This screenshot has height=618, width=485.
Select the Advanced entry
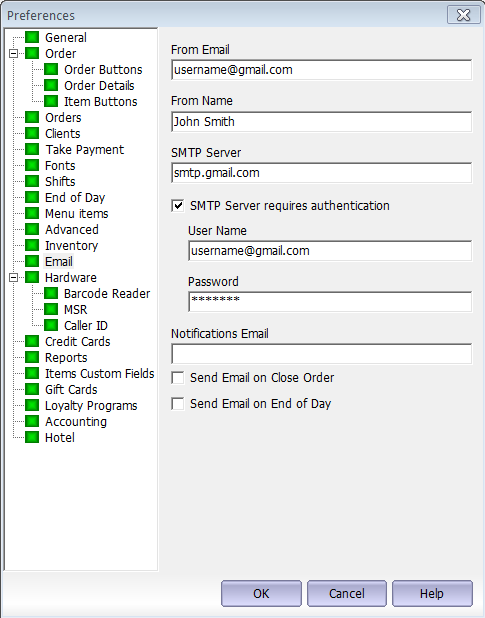(x=72, y=229)
